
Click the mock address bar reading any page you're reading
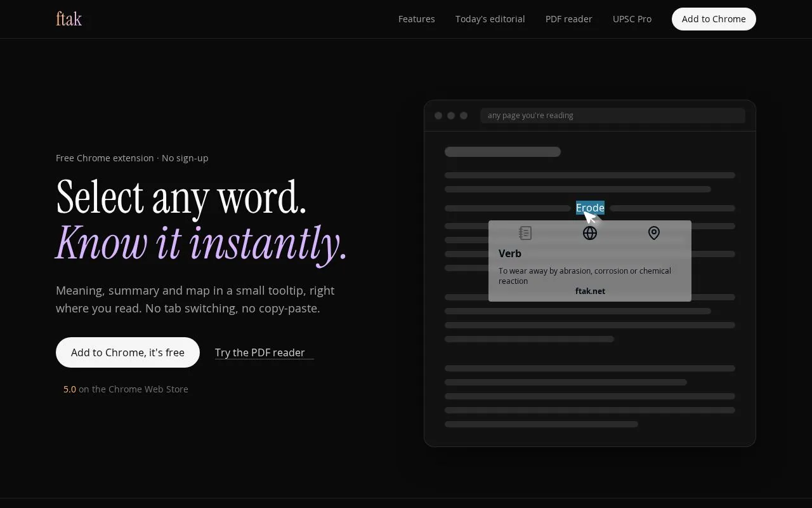(612, 116)
